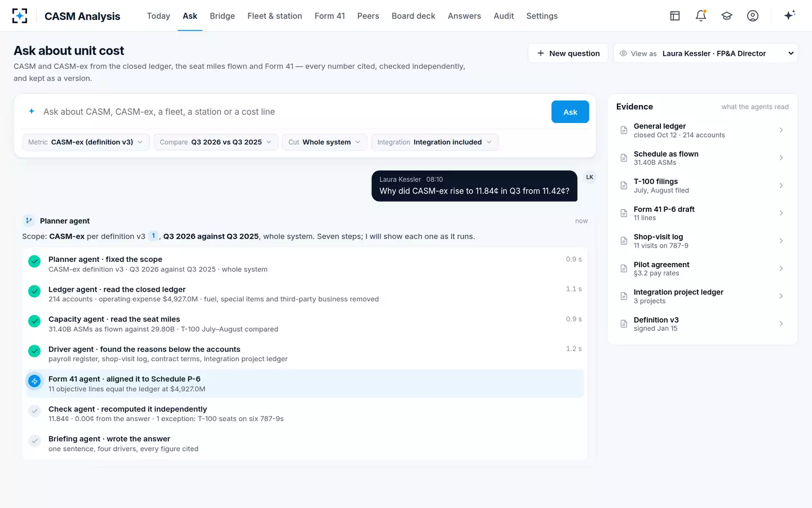The height and width of the screenshot is (508, 812).
Task: Click the General ledger document icon
Action: pos(624,130)
